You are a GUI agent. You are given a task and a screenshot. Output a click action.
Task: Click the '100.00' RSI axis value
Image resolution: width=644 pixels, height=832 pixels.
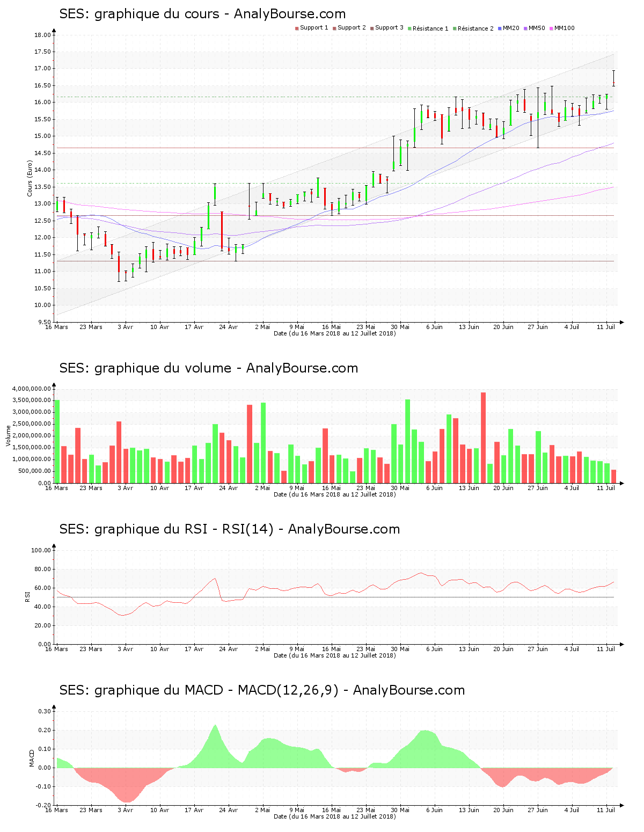click(41, 551)
